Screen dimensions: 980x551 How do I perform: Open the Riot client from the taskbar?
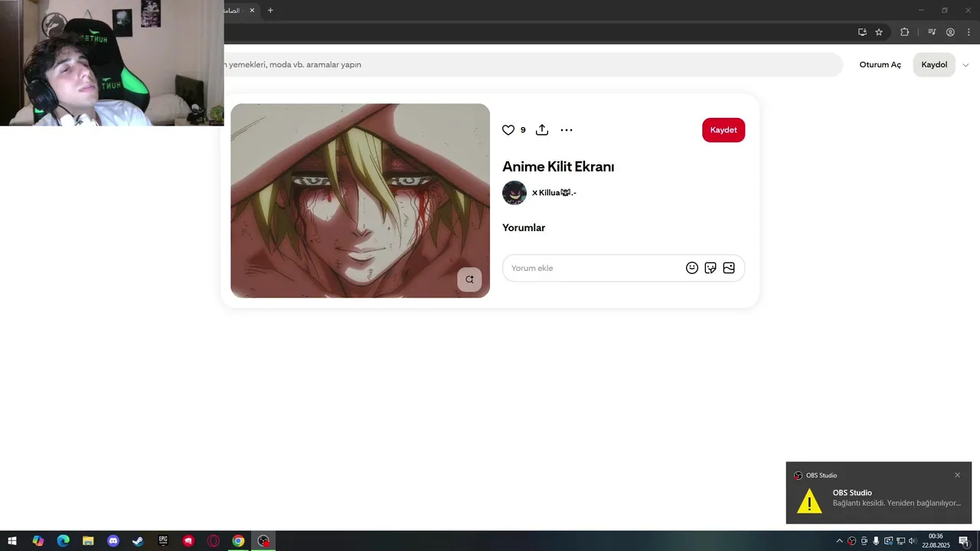click(188, 541)
